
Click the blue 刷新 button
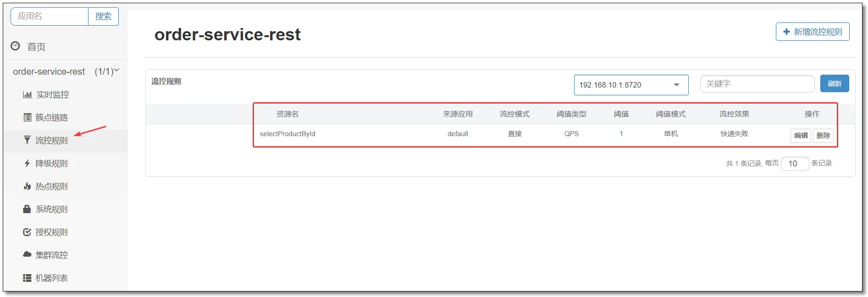835,83
